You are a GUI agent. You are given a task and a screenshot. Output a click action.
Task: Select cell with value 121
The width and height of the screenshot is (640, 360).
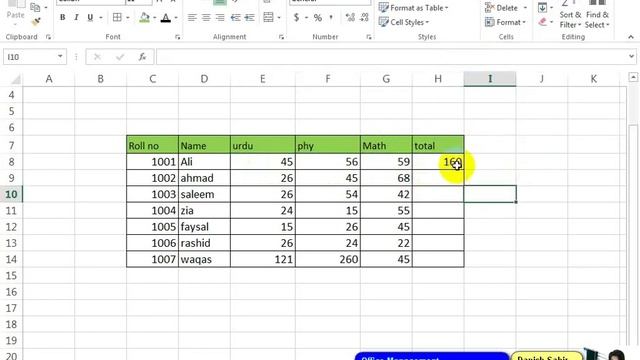(x=262, y=259)
